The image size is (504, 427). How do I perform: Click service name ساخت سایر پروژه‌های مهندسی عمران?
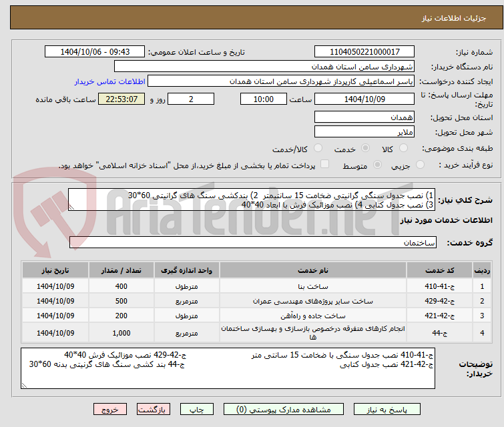(313, 301)
